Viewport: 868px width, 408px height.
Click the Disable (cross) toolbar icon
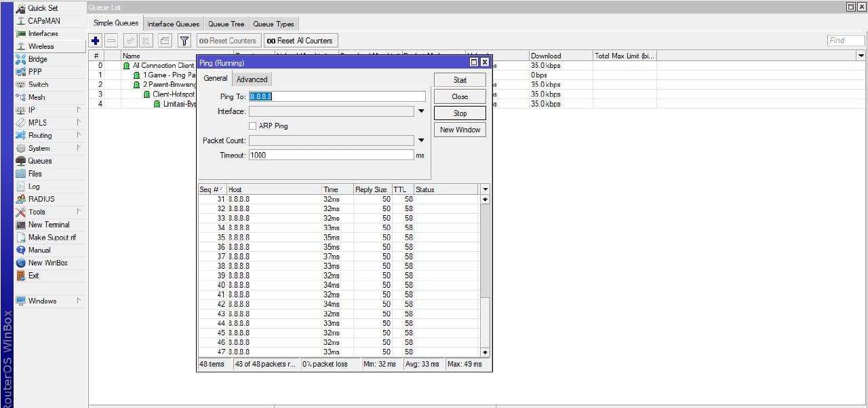(x=146, y=41)
